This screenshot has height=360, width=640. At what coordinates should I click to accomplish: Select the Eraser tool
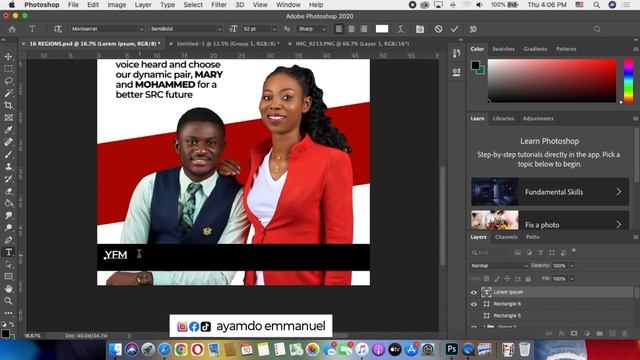coord(8,191)
